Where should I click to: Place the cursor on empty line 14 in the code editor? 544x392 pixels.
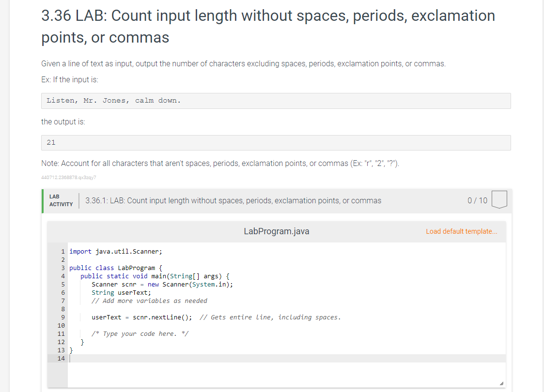click(287, 359)
